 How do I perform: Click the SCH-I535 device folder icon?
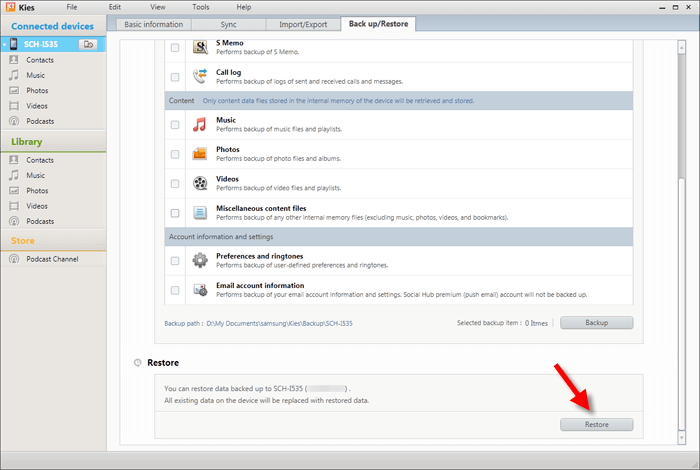click(x=88, y=45)
